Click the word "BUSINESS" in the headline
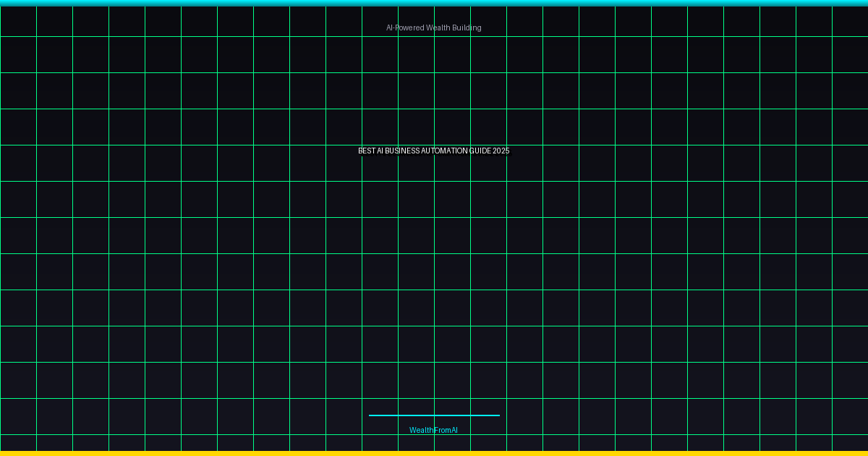Image resolution: width=868 pixels, height=456 pixels. point(402,151)
